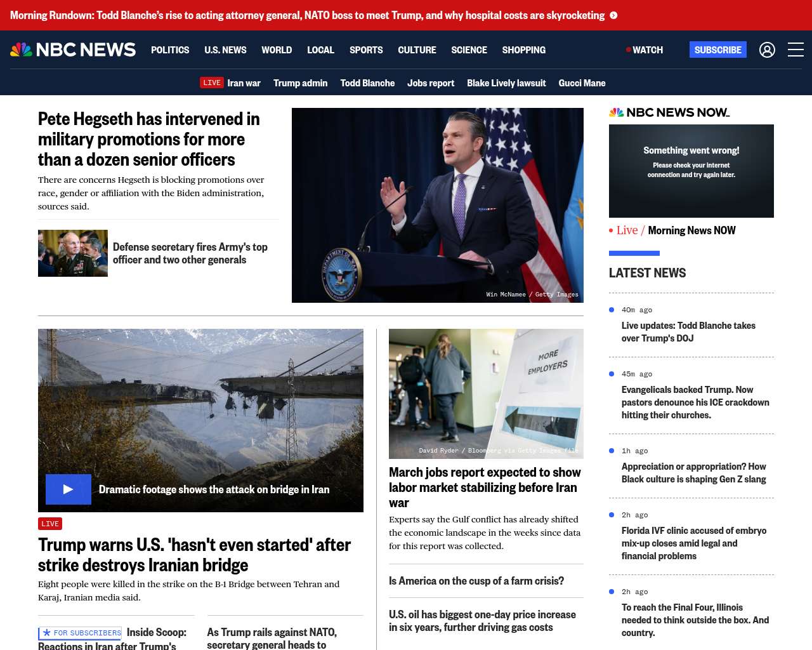The width and height of the screenshot is (812, 650).
Task: Click the NBC News peacock logo
Action: [73, 50]
